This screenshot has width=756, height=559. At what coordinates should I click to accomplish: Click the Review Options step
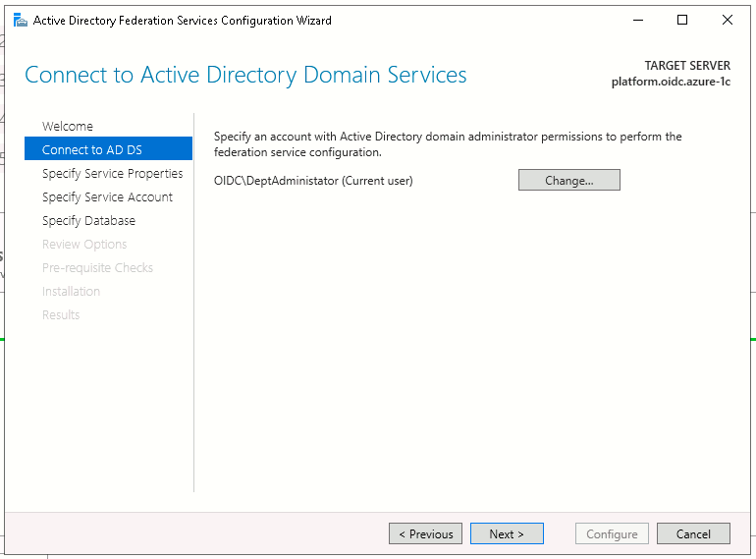pyautogui.click(x=84, y=244)
